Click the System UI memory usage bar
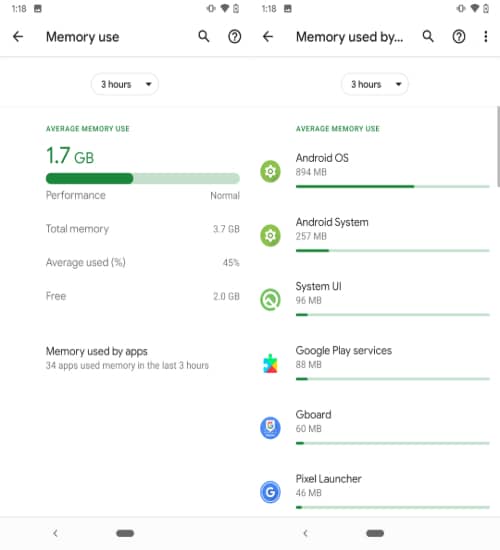500x550 pixels. click(x=393, y=315)
